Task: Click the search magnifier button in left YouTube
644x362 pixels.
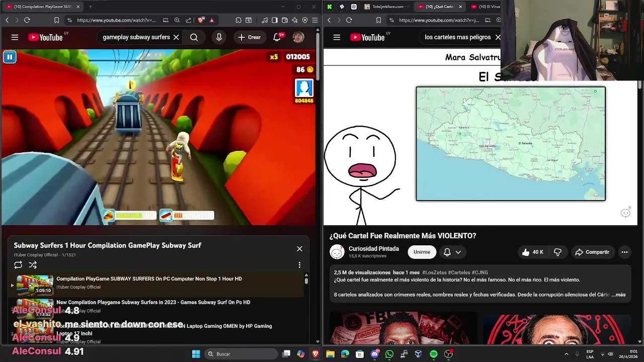Action: coord(194,37)
